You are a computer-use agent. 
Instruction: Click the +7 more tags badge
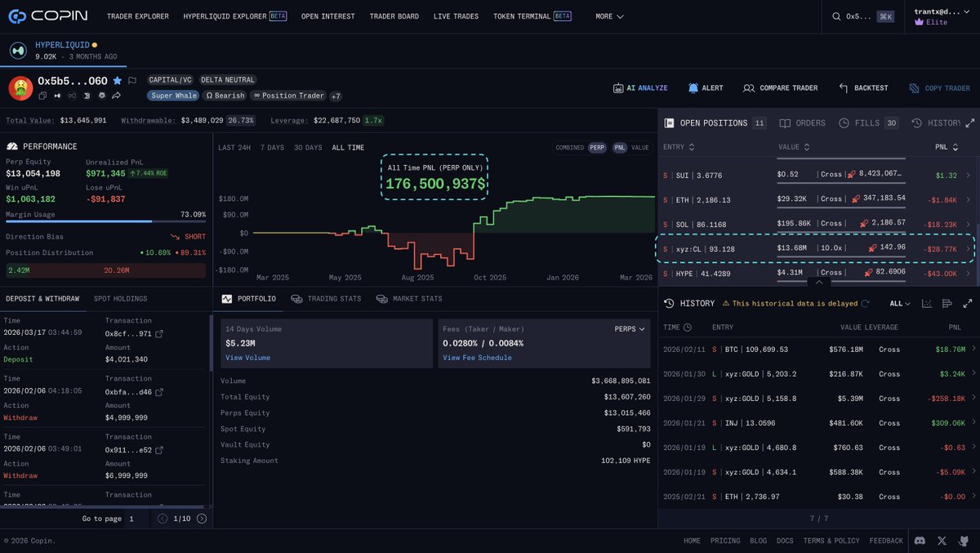(336, 96)
